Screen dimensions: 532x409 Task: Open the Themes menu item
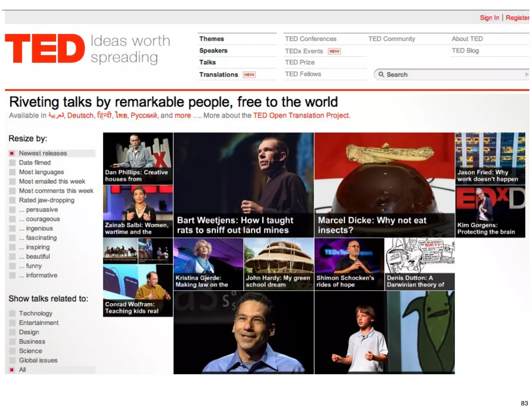coord(211,39)
